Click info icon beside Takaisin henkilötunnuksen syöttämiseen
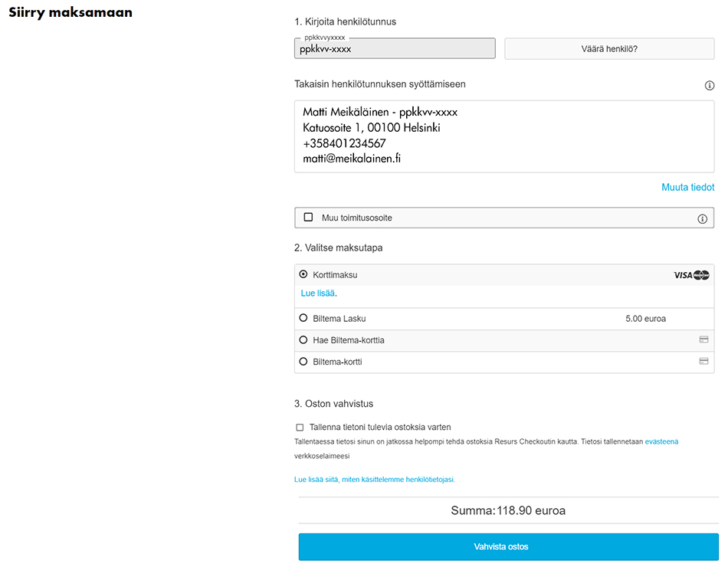Viewport: 728px width, 564px height. [x=710, y=86]
